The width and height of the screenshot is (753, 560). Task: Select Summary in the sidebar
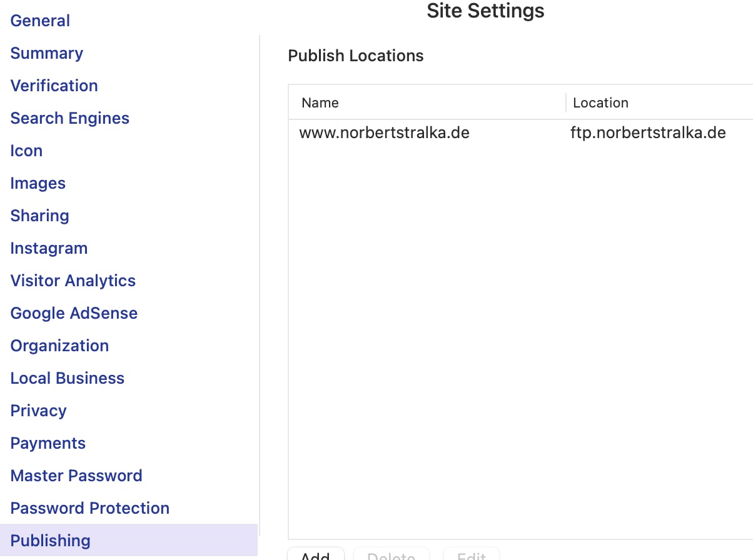pyautogui.click(x=47, y=53)
